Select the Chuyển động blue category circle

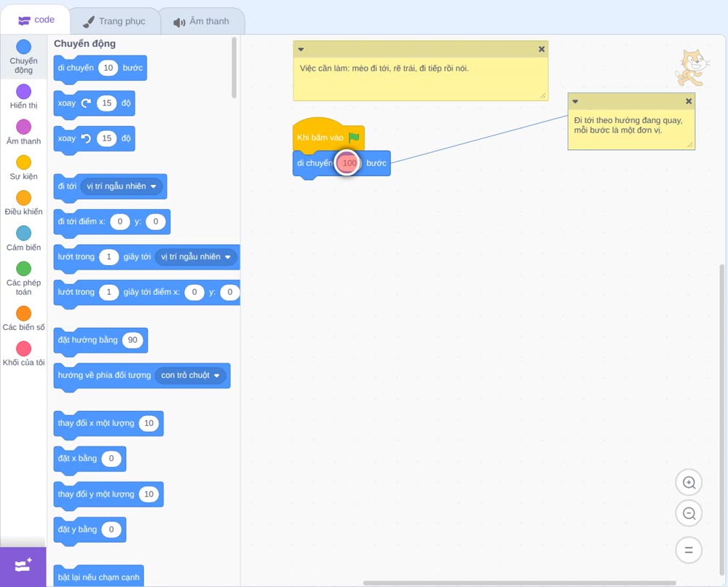pyautogui.click(x=24, y=47)
